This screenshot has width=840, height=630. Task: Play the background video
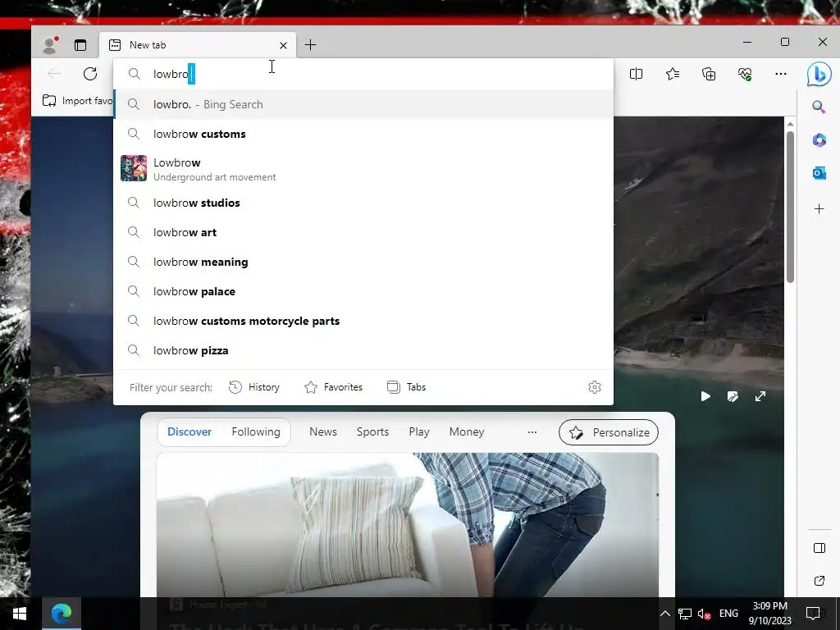click(x=705, y=396)
